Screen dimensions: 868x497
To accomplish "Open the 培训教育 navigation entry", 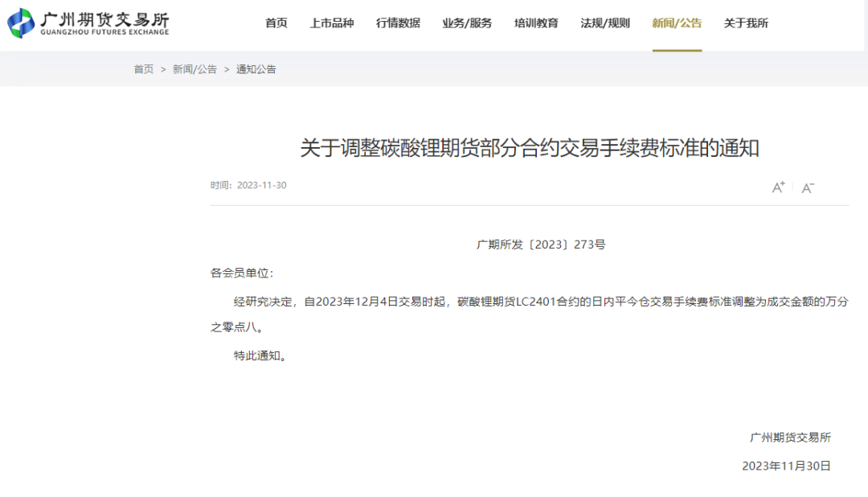I will 535,23.
